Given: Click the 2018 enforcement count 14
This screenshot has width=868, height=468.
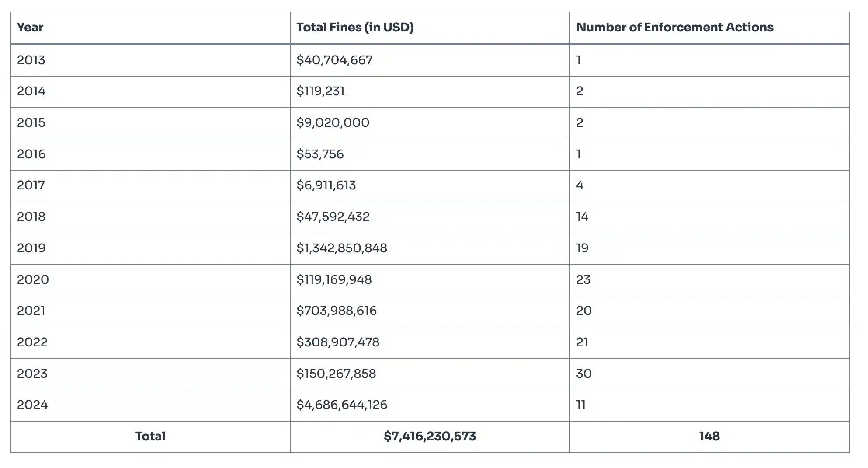Looking at the screenshot, I should [x=582, y=217].
